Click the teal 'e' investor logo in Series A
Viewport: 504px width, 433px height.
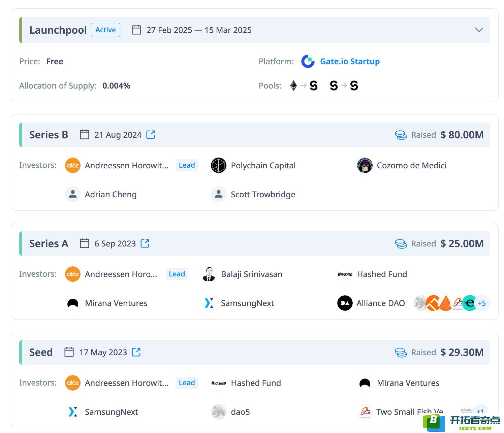coord(469,303)
